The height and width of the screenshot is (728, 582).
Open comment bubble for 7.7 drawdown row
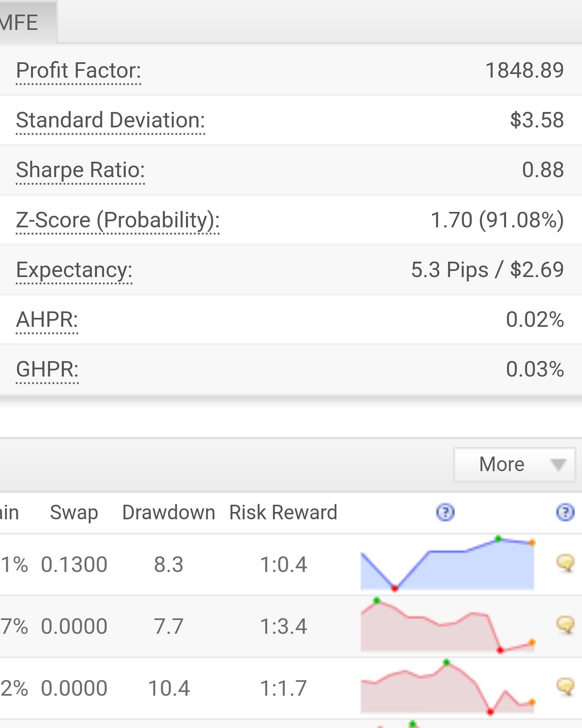point(565,625)
